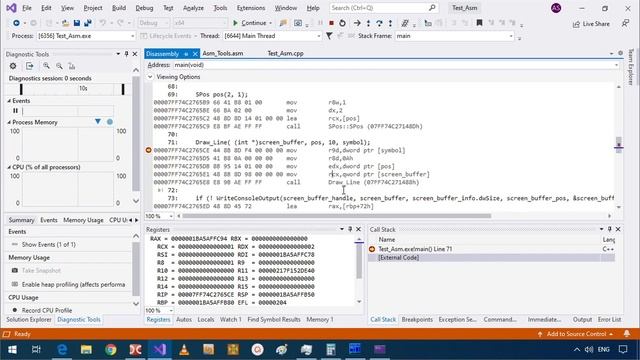Screen dimensions: 640x360
Task: Pin the Diagnostic Tools panel
Action: coord(127,54)
